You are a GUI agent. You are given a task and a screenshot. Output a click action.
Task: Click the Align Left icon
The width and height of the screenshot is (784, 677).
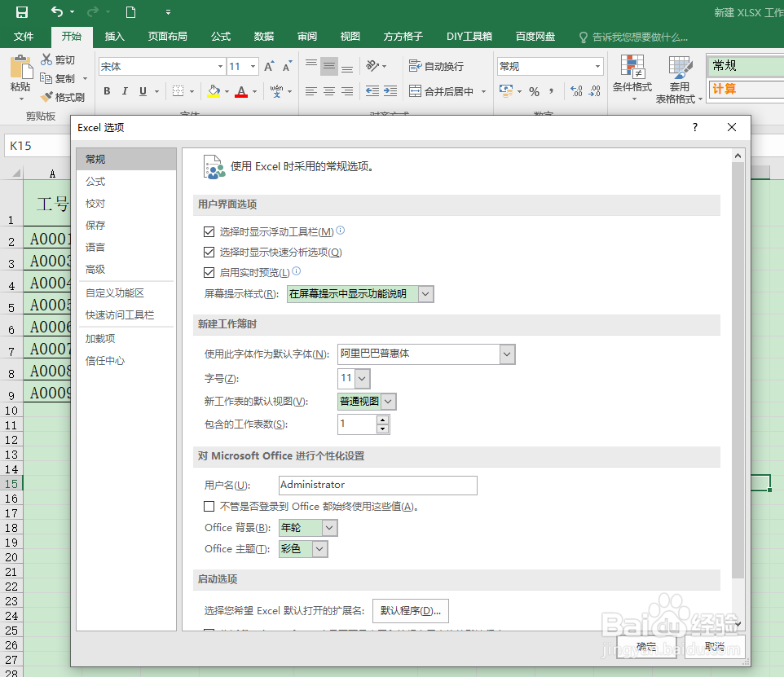coord(311,91)
